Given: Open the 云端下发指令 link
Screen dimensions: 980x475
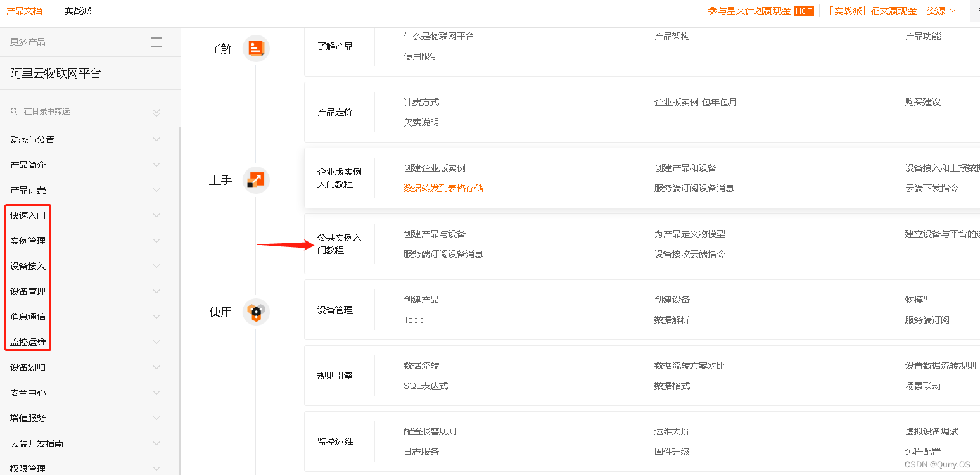Looking at the screenshot, I should pos(932,188).
